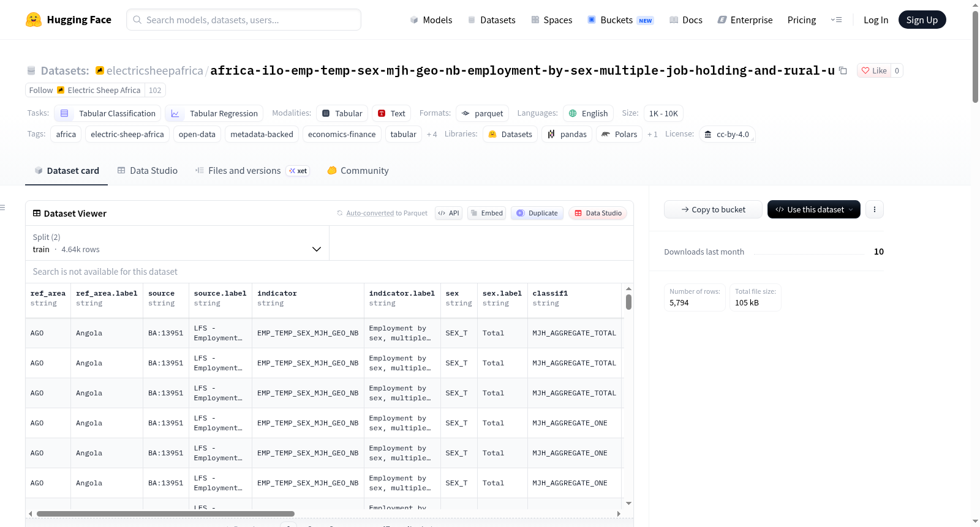The width and height of the screenshot is (980, 527).
Task: Open Spaces in top navigation
Action: (551, 20)
